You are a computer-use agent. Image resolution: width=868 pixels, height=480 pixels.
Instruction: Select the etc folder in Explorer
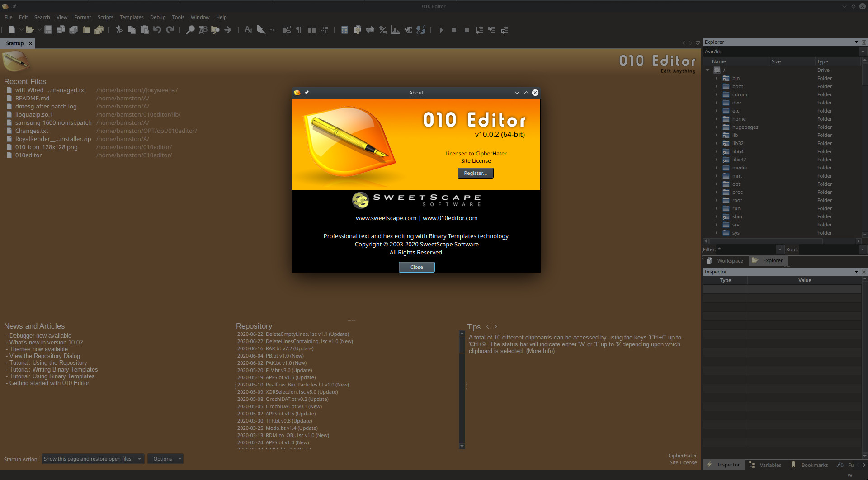(736, 111)
